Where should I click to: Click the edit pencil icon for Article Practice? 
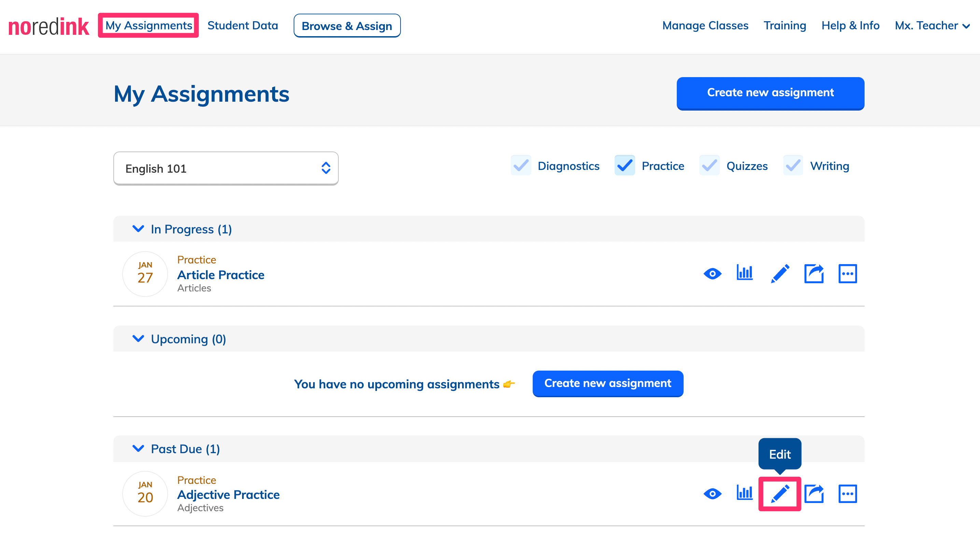coord(780,274)
